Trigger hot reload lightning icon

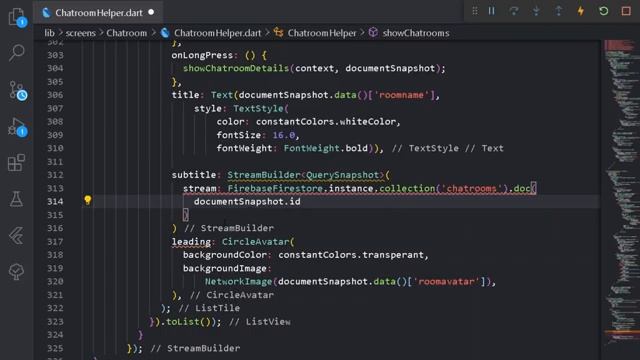[x=580, y=11]
